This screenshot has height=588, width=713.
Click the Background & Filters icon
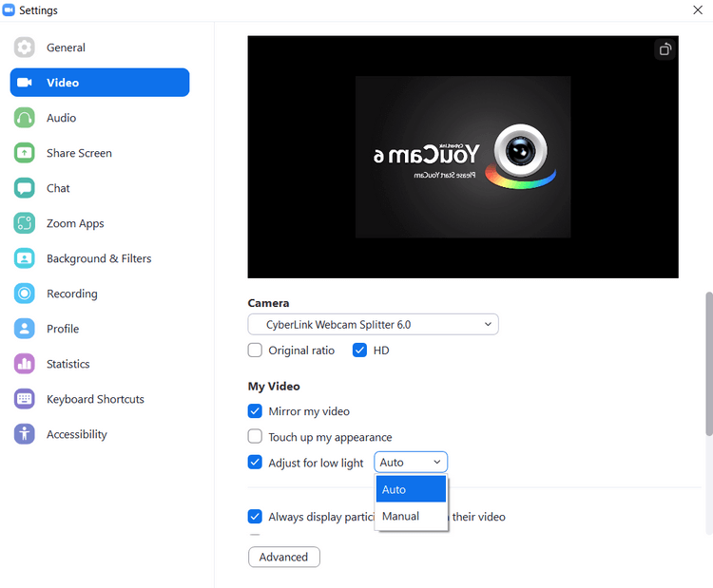25,258
